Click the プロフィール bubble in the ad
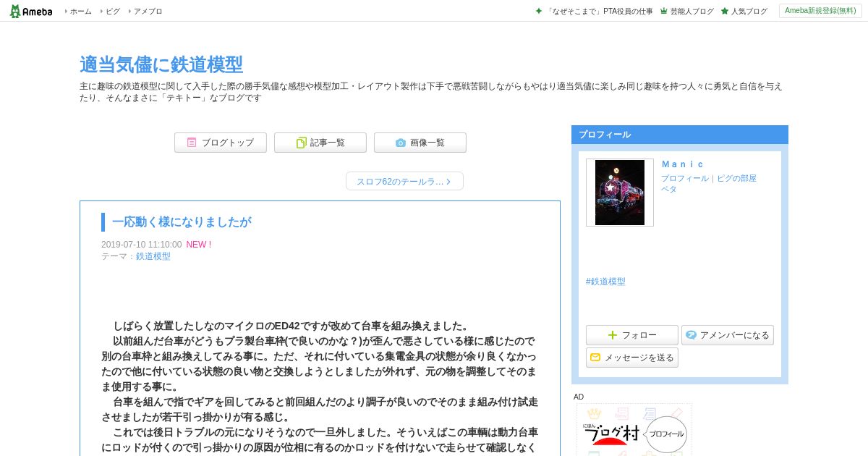Image resolution: width=868 pixels, height=456 pixels. tap(665, 434)
